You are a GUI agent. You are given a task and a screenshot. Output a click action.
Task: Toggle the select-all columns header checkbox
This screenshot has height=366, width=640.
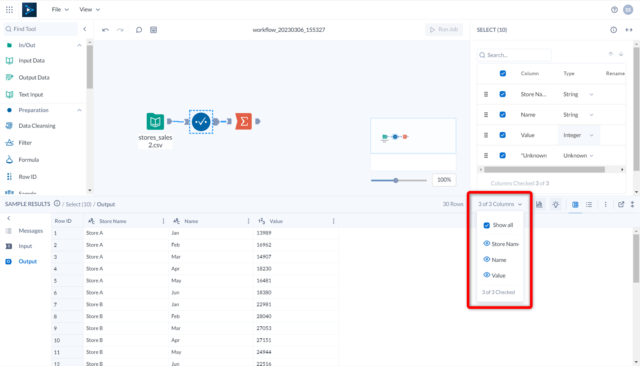[x=502, y=73]
